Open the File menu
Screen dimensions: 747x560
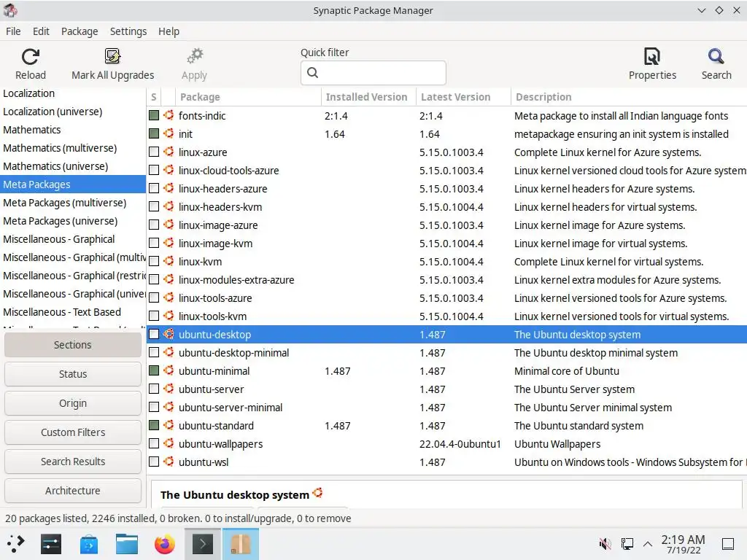13,31
